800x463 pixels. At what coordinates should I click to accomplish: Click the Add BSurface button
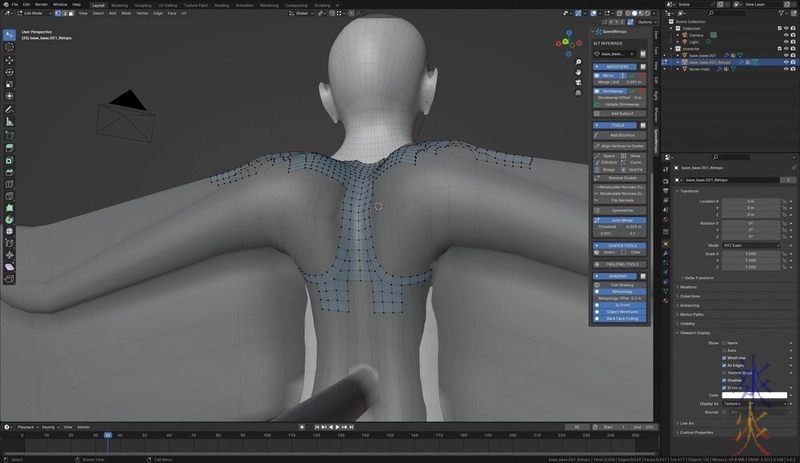point(620,134)
